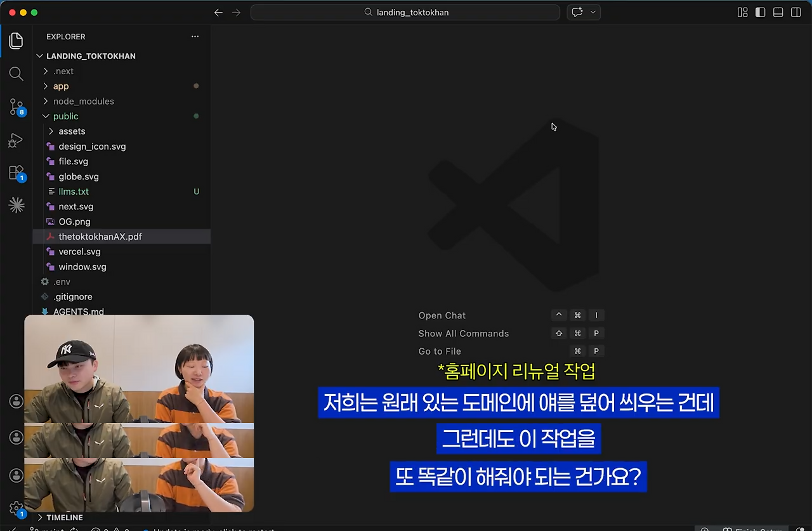Toggle the bottom panel visibility
812x531 pixels.
tap(778, 12)
